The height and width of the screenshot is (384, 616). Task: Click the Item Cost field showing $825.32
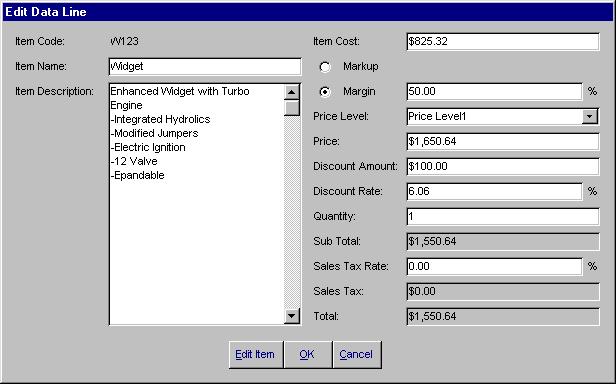coord(503,41)
